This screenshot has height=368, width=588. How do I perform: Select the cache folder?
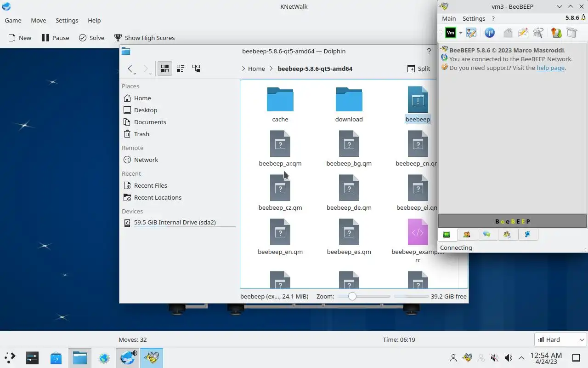[280, 104]
